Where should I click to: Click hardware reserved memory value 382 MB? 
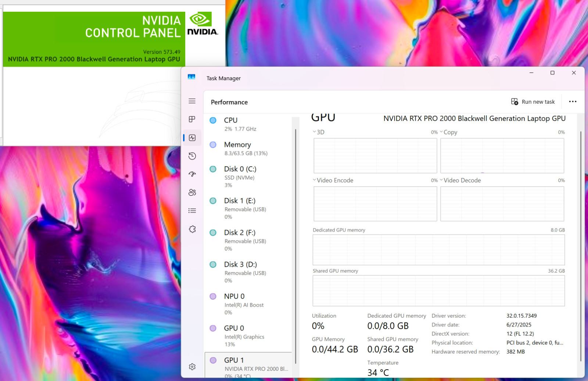[516, 352]
